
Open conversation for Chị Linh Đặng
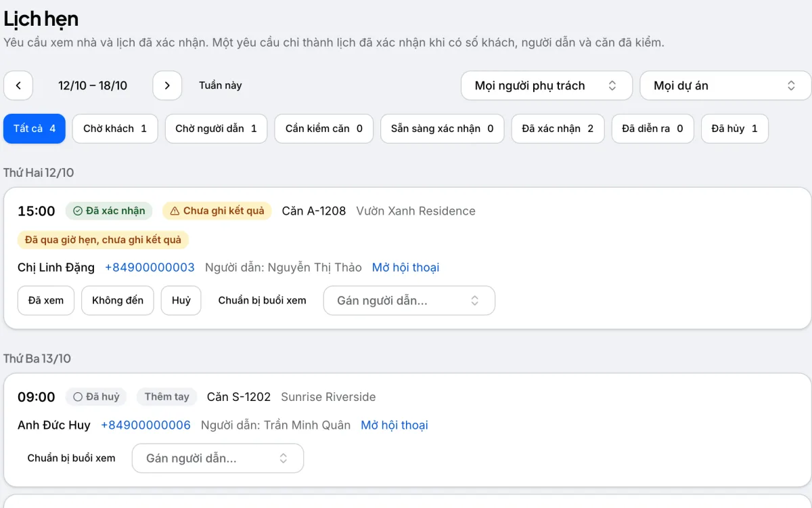[405, 268]
